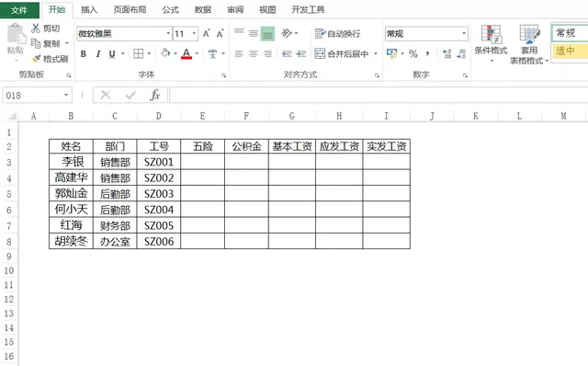Click Merge and Center (合并后居中)
Screen dimensions: 588x366
click(x=342, y=53)
